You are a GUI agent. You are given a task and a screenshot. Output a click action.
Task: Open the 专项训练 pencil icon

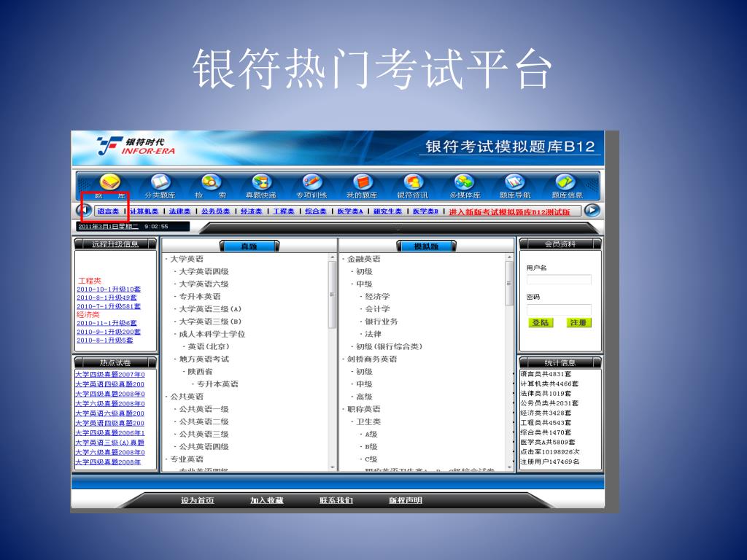click(312, 182)
